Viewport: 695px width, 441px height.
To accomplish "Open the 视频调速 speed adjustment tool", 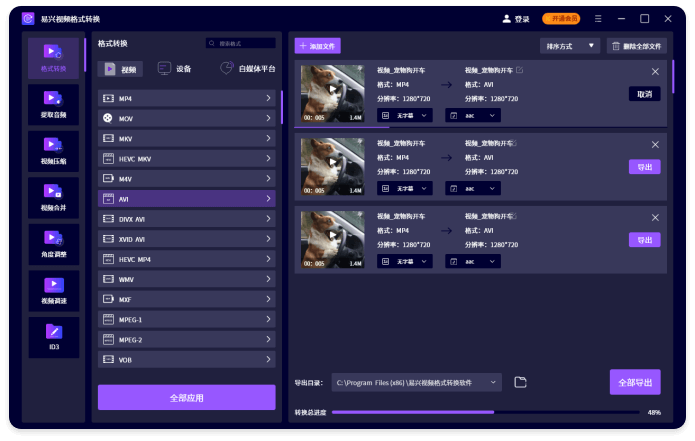I will [x=54, y=291].
